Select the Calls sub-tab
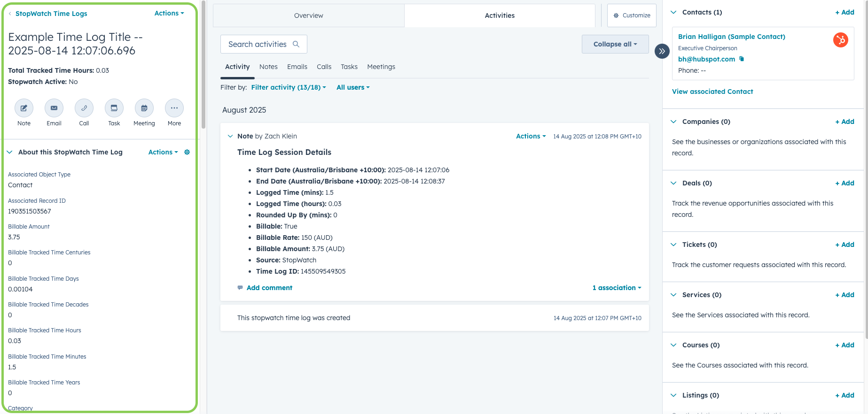Screen dimensions: 868x414 (324, 67)
